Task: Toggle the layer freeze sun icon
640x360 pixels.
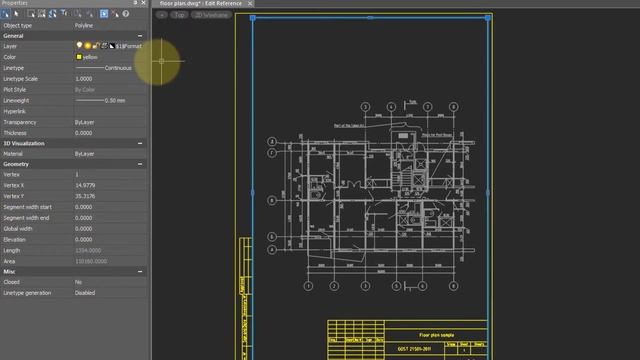Action: pos(87,46)
